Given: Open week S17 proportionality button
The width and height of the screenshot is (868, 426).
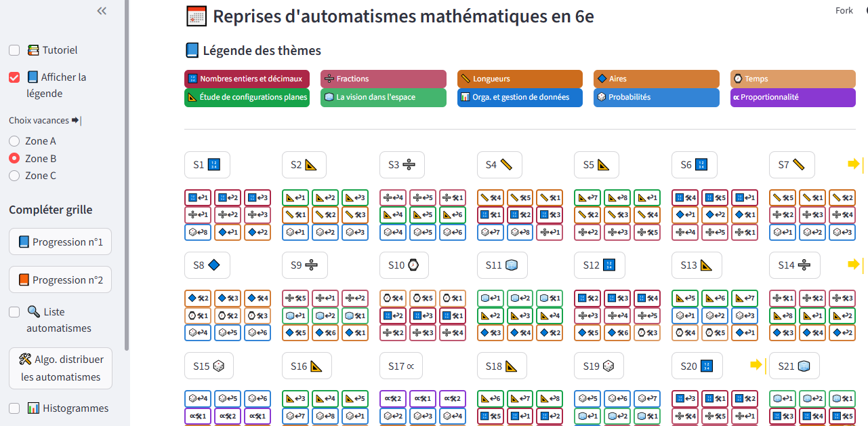Looking at the screenshot, I should coord(401,366).
